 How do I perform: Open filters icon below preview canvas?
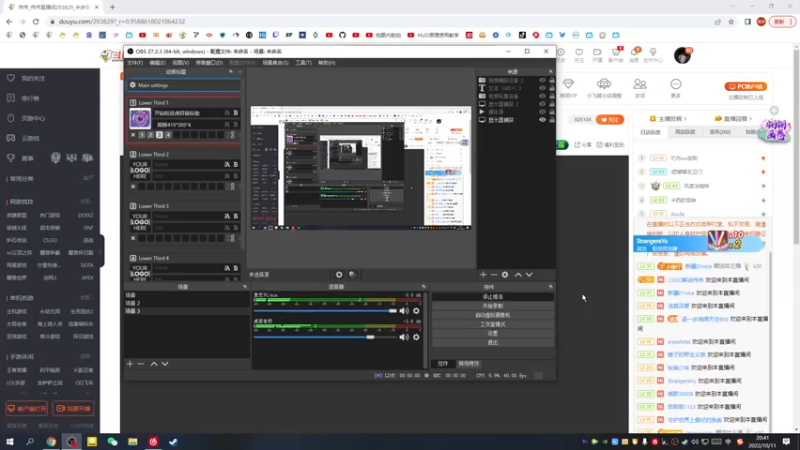click(x=352, y=274)
